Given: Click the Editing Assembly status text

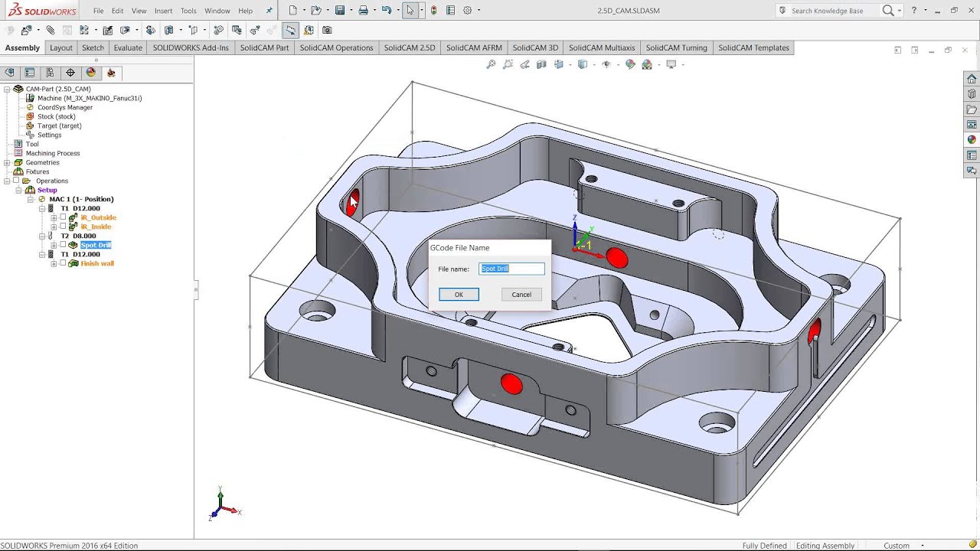Looking at the screenshot, I should [x=825, y=546].
